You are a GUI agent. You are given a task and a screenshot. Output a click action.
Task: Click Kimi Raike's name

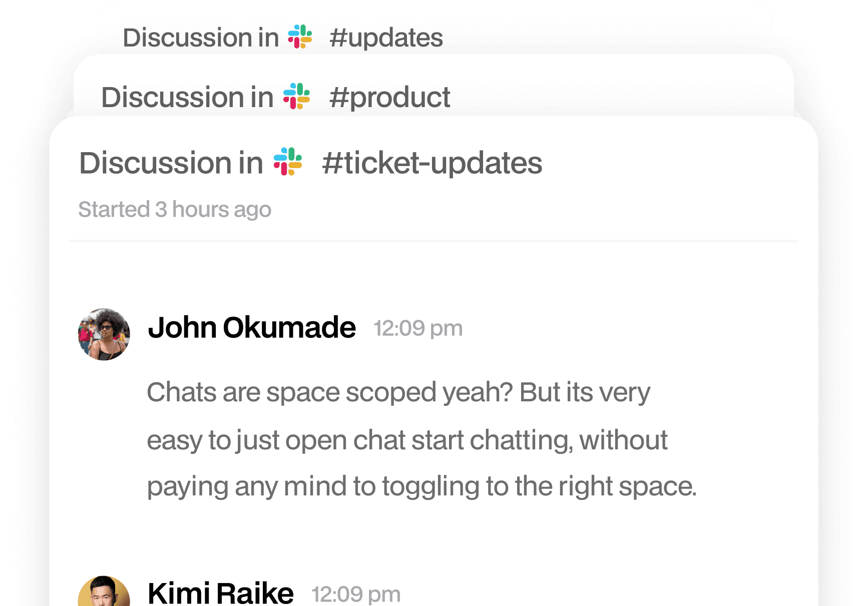click(x=221, y=593)
